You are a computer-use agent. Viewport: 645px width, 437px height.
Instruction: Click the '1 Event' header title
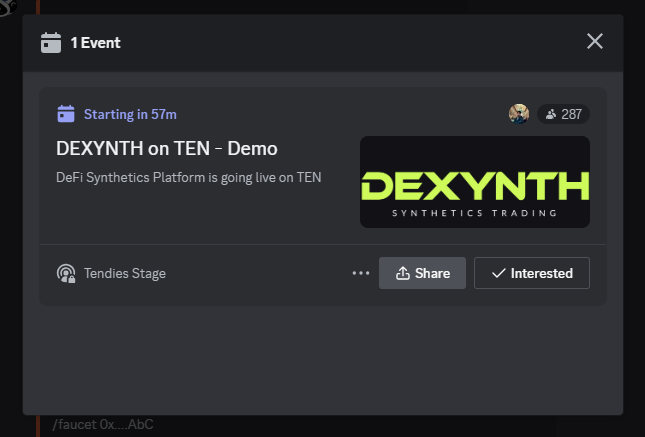(95, 43)
